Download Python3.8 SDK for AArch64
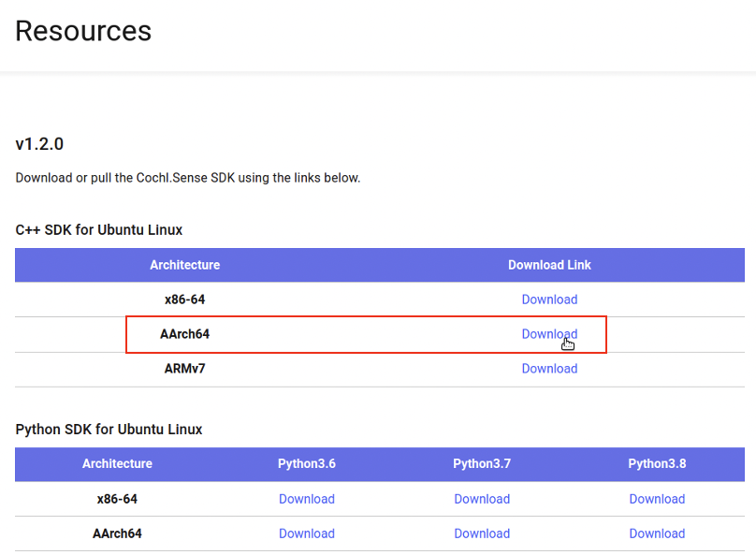Image resolution: width=756 pixels, height=555 pixels. (x=657, y=533)
